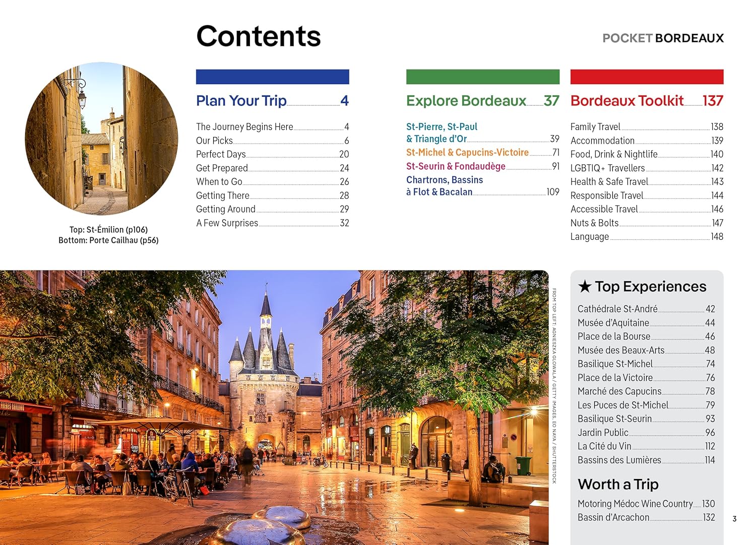This screenshot has height=545, width=756.
Task: Select the red bar above Bordeaux Toolkit
Action: tap(647, 77)
